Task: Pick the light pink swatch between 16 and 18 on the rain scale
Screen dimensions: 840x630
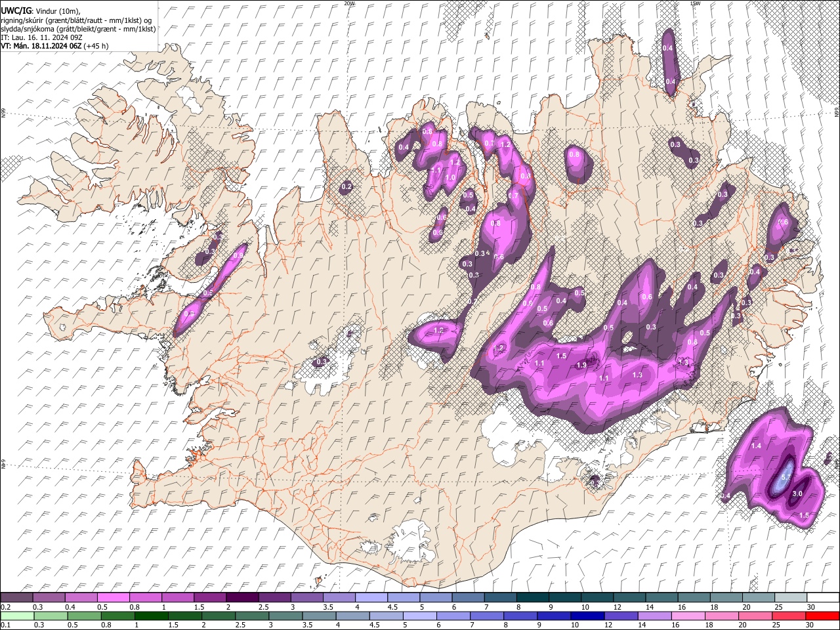Action: point(688,616)
